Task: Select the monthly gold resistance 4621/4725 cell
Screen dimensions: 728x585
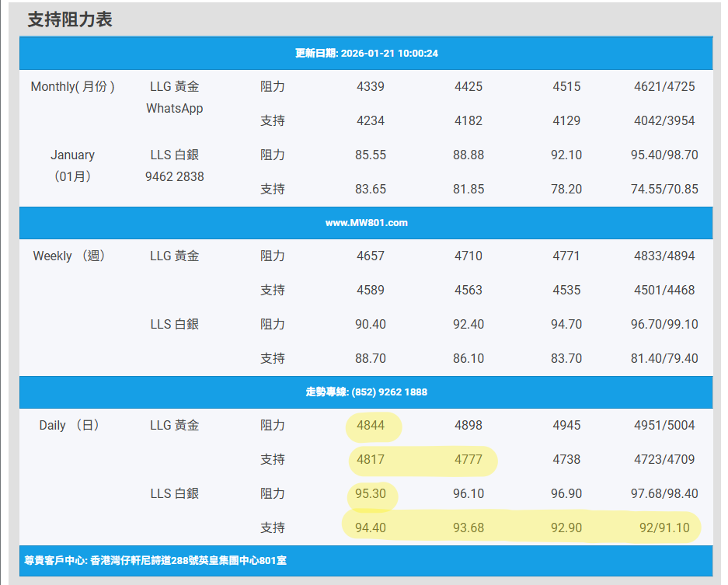Action: pyautogui.click(x=664, y=87)
